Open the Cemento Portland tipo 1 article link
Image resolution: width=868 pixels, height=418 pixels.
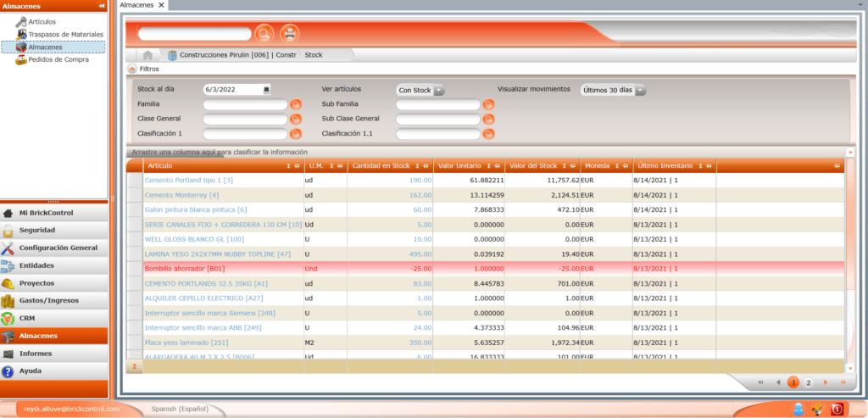coord(188,181)
